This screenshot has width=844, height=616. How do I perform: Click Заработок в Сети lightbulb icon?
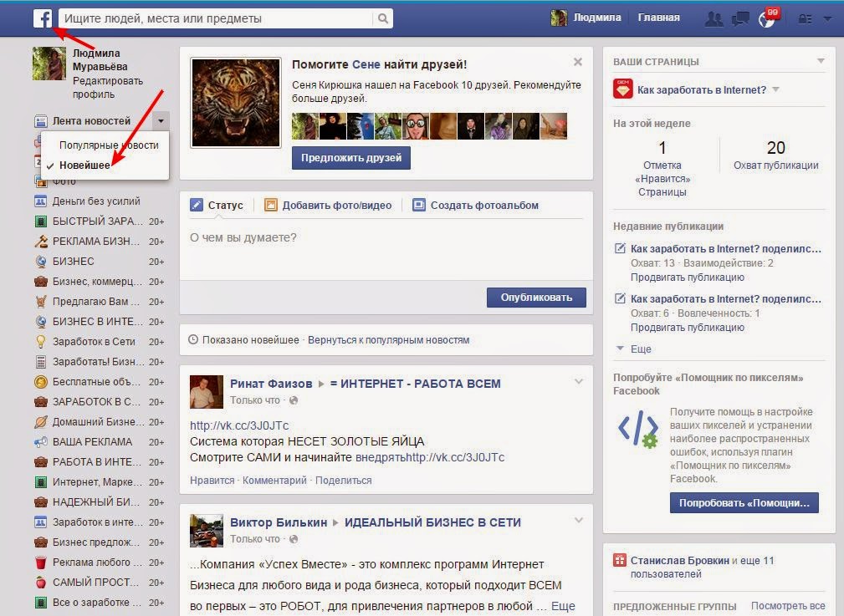coord(40,342)
